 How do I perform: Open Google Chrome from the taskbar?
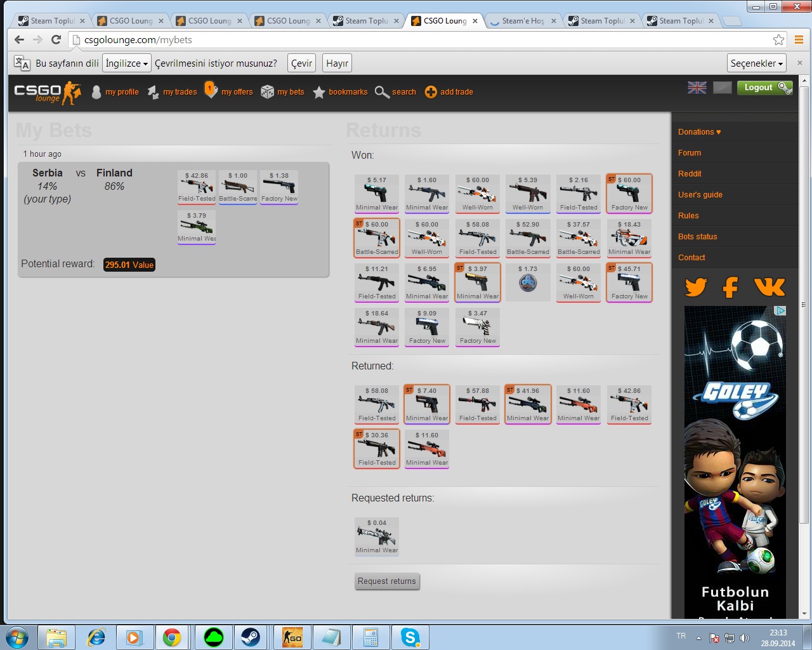(172, 637)
